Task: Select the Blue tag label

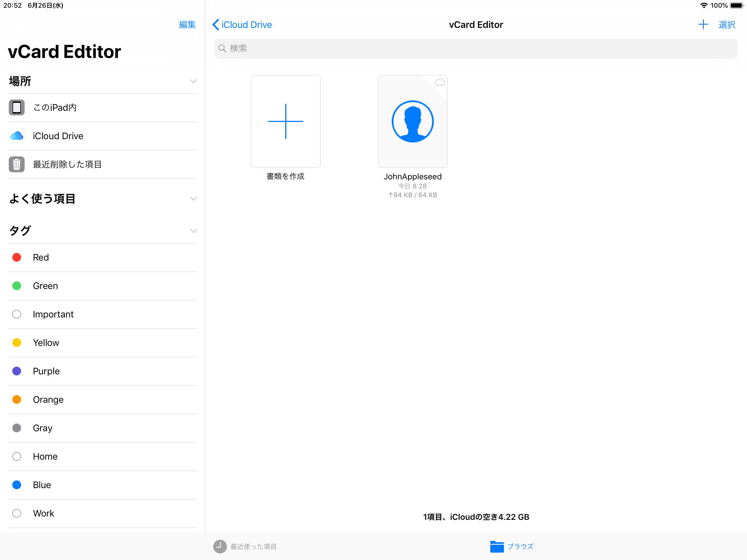Action: (x=42, y=485)
